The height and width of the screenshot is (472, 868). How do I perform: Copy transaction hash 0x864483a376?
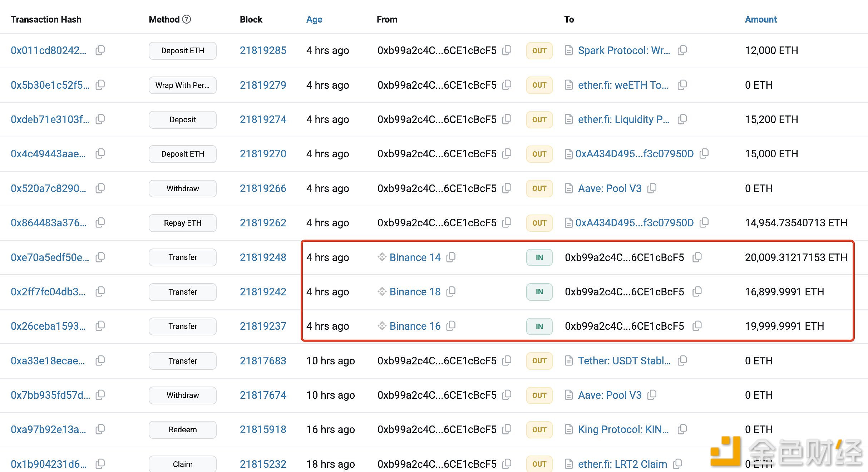(100, 223)
